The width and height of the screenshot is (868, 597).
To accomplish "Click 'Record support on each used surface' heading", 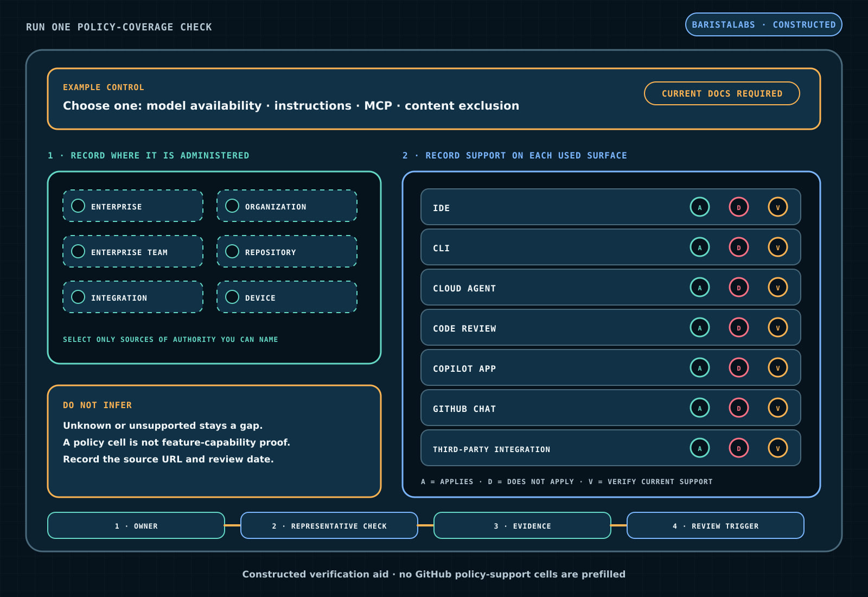I will (x=515, y=155).
